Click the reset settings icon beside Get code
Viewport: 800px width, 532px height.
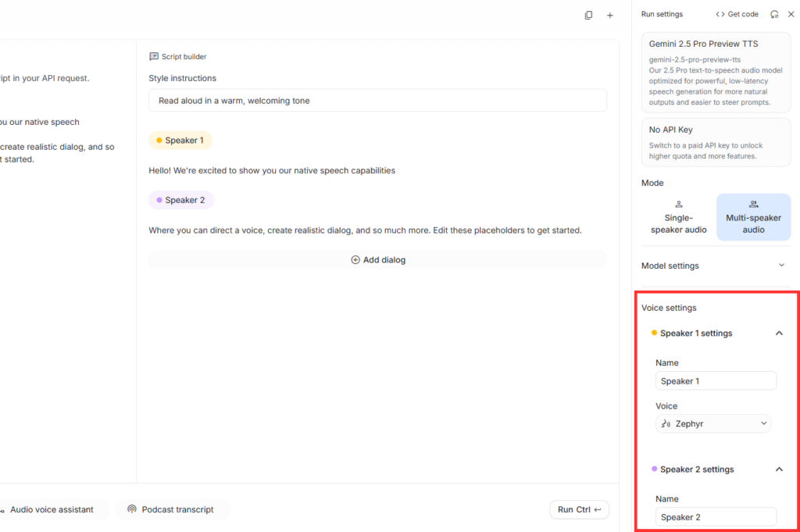(774, 14)
